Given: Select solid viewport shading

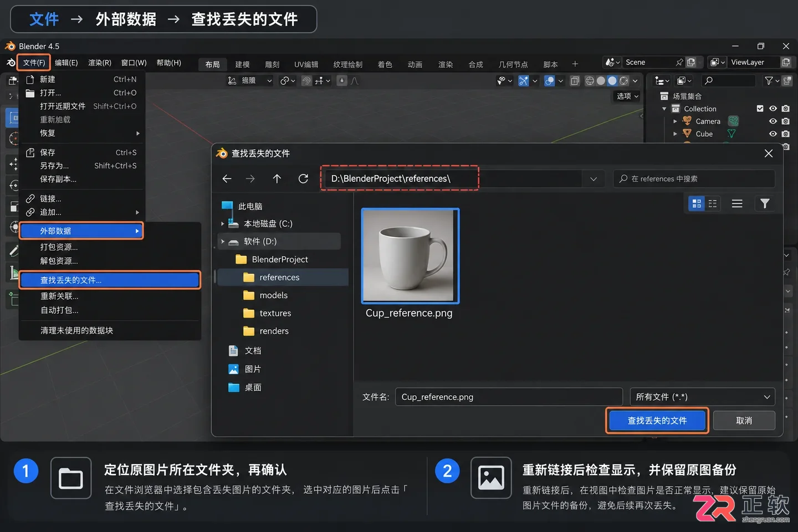Looking at the screenshot, I should click(x=601, y=81).
